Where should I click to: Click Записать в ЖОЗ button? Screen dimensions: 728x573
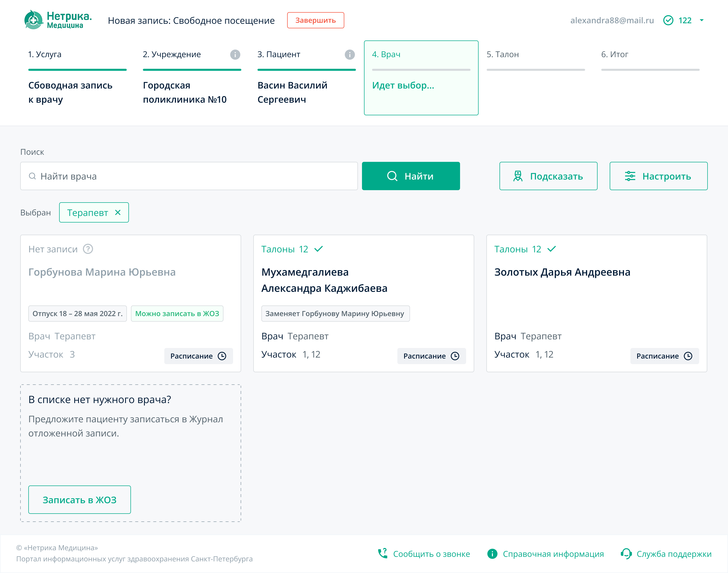pos(79,499)
